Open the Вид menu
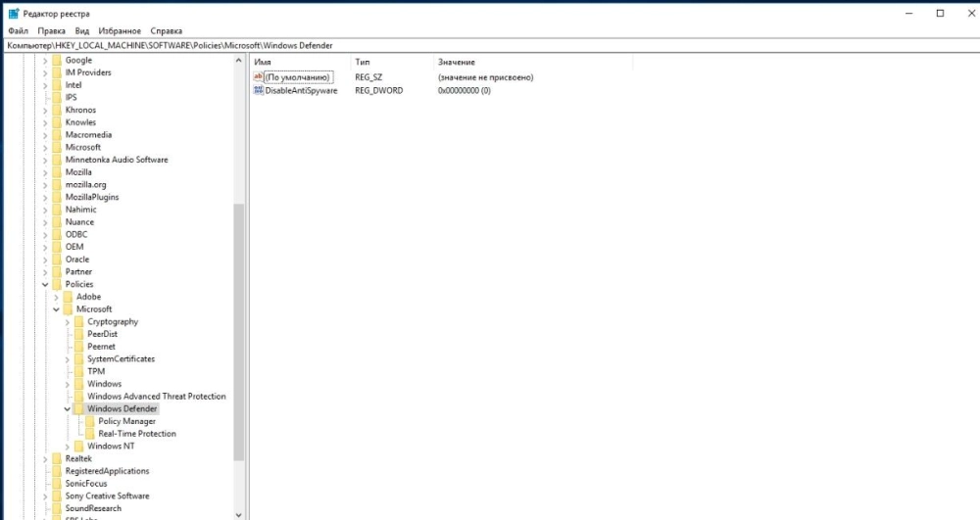This screenshot has width=980, height=520. click(x=82, y=30)
